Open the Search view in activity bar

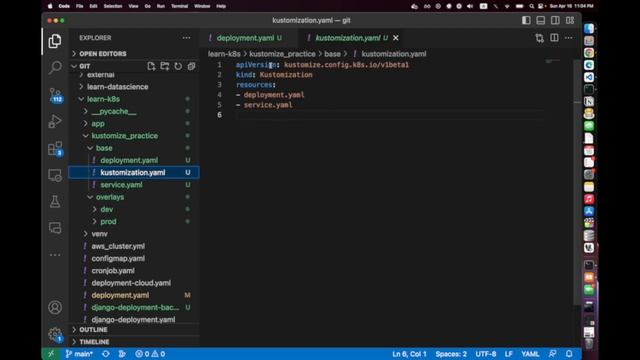[x=55, y=67]
